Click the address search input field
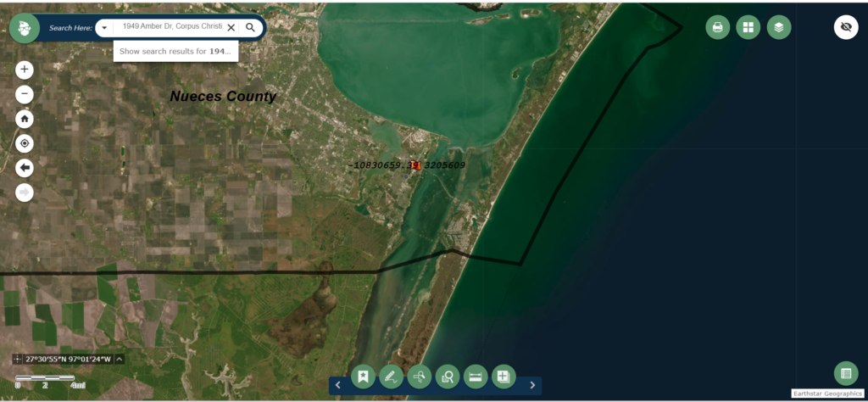868x402 pixels. (169, 28)
